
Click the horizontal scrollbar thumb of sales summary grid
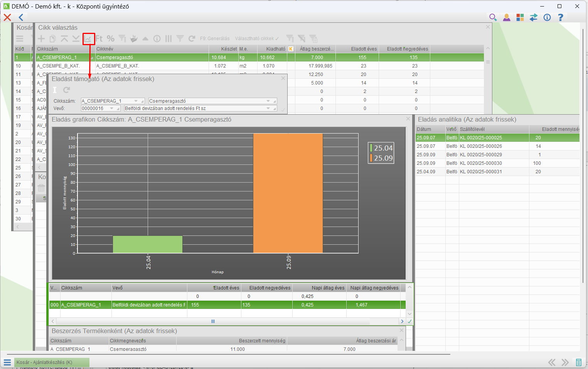point(213,322)
